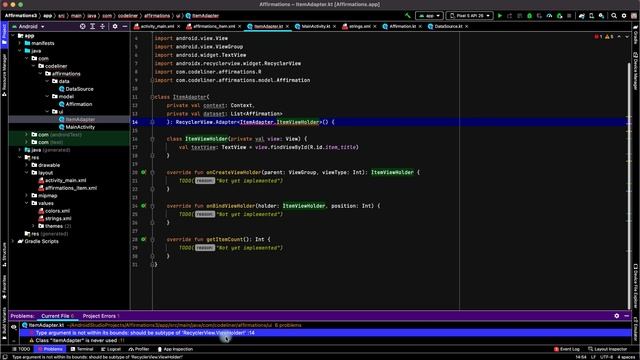This screenshot has height=360, width=640.
Task: Start debugging with the green bug icon
Action: (529, 16)
